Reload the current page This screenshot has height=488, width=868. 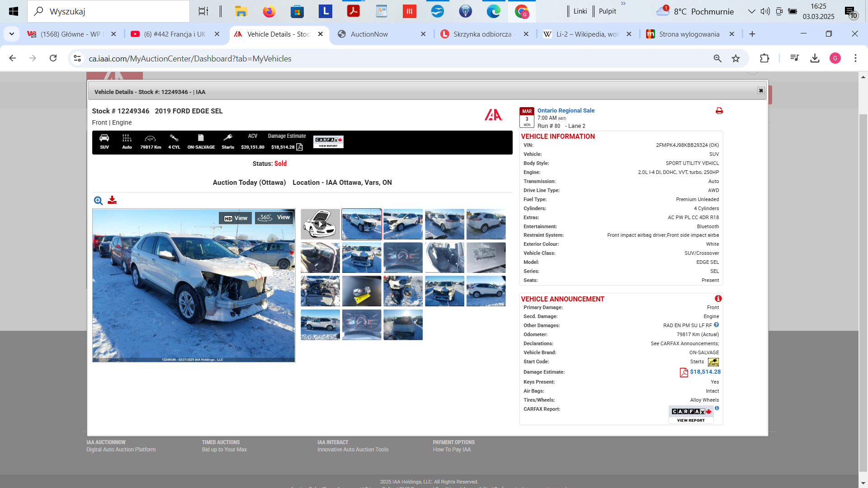click(x=53, y=58)
